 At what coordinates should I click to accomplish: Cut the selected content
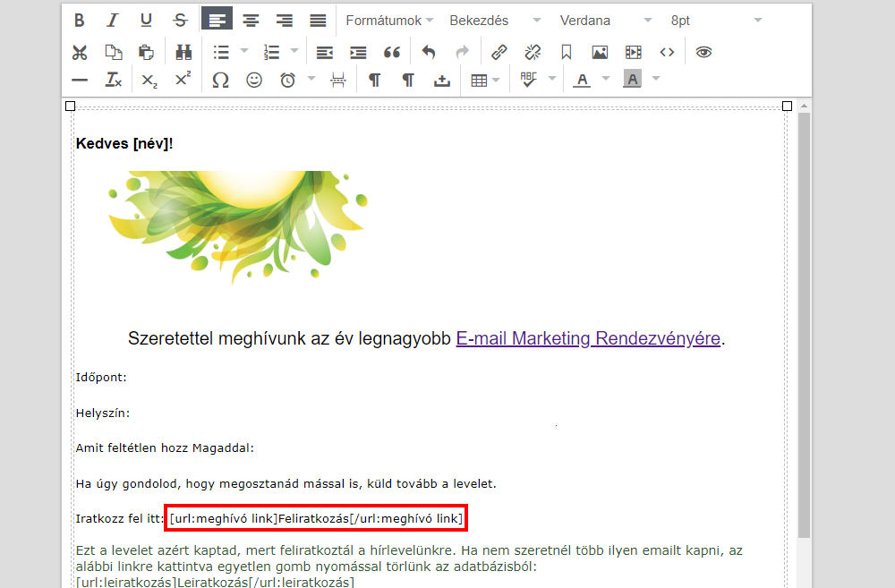point(80,53)
